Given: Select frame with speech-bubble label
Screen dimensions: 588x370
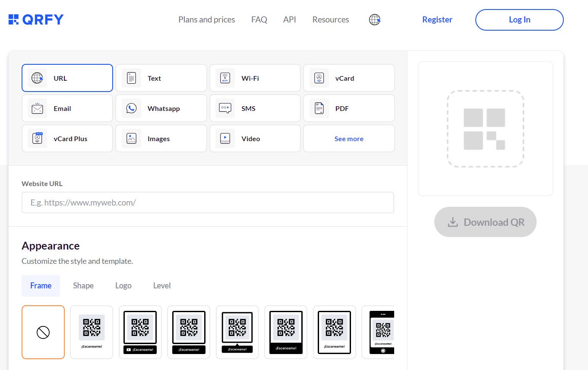Looking at the screenshot, I should point(237,332).
